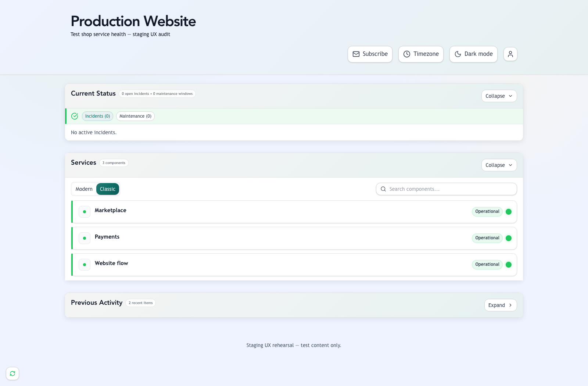Select the Website flow service name
The image size is (588, 386).
click(x=111, y=263)
